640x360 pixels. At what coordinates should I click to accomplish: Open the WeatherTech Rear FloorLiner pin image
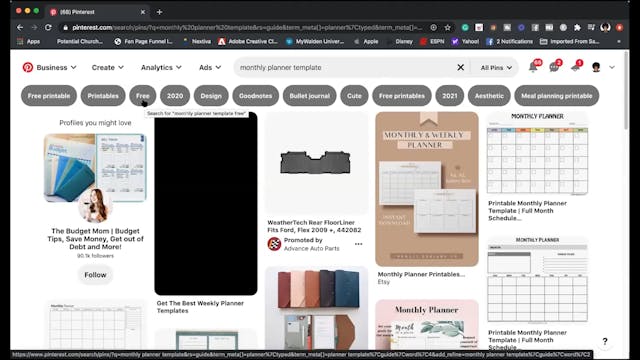click(x=316, y=163)
